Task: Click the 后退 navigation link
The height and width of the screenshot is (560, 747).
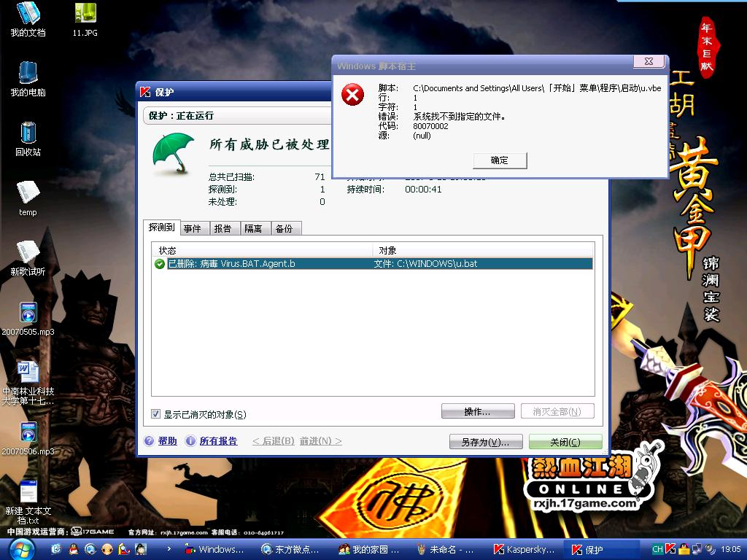Action: point(274,441)
